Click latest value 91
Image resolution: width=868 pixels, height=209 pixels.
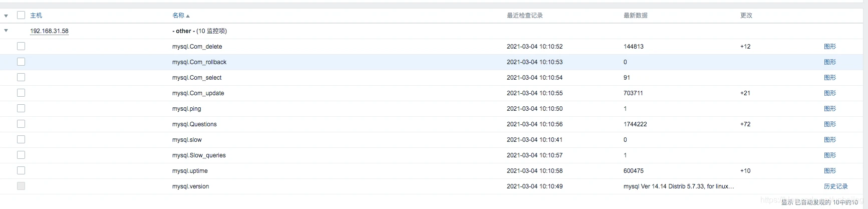[x=627, y=78]
